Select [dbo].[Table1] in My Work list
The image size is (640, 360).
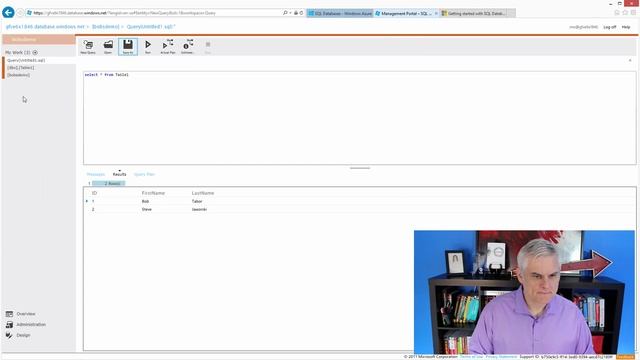[21, 68]
